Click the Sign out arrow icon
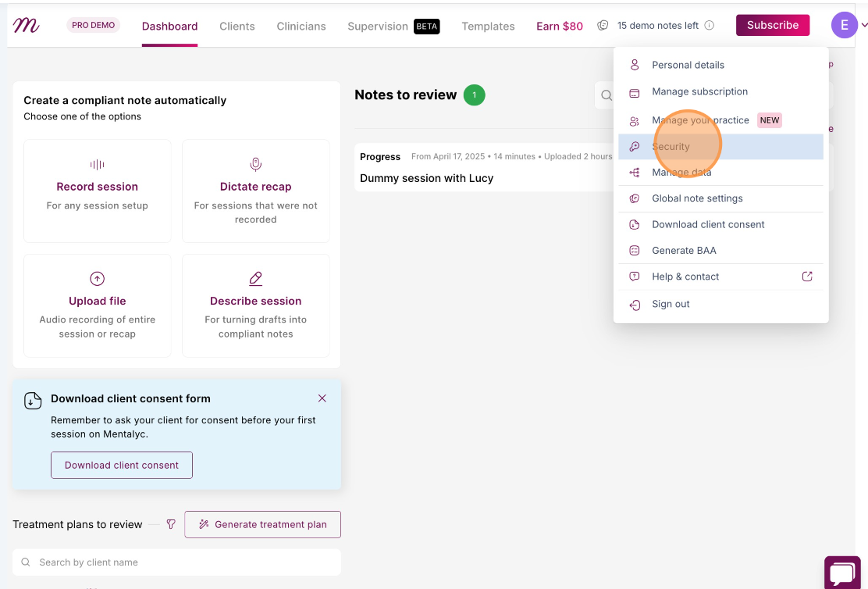The image size is (868, 589). pyautogui.click(x=635, y=305)
